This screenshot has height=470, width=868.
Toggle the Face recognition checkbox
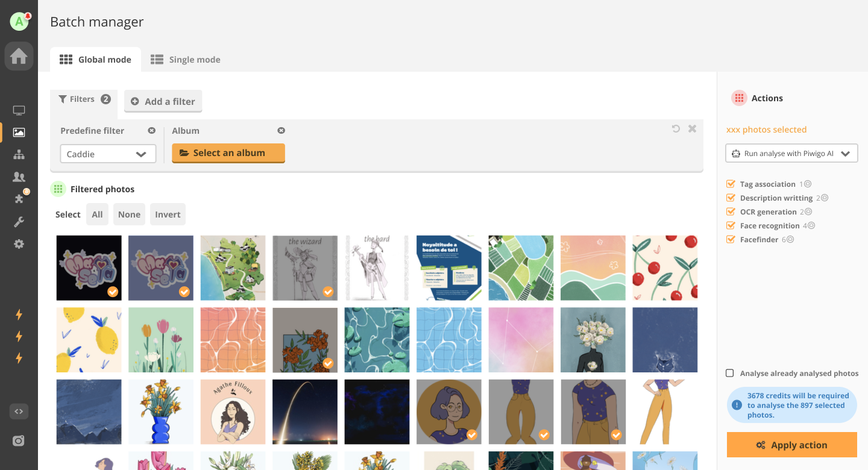pyautogui.click(x=731, y=225)
